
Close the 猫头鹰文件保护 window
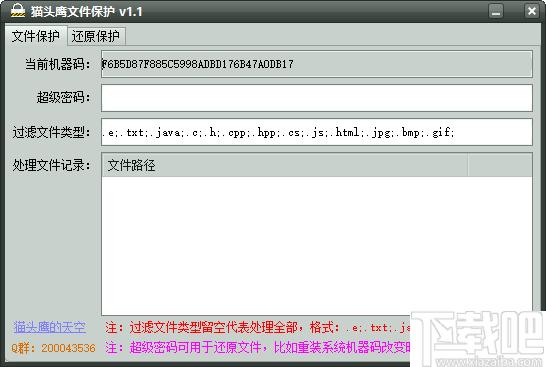coord(531,11)
